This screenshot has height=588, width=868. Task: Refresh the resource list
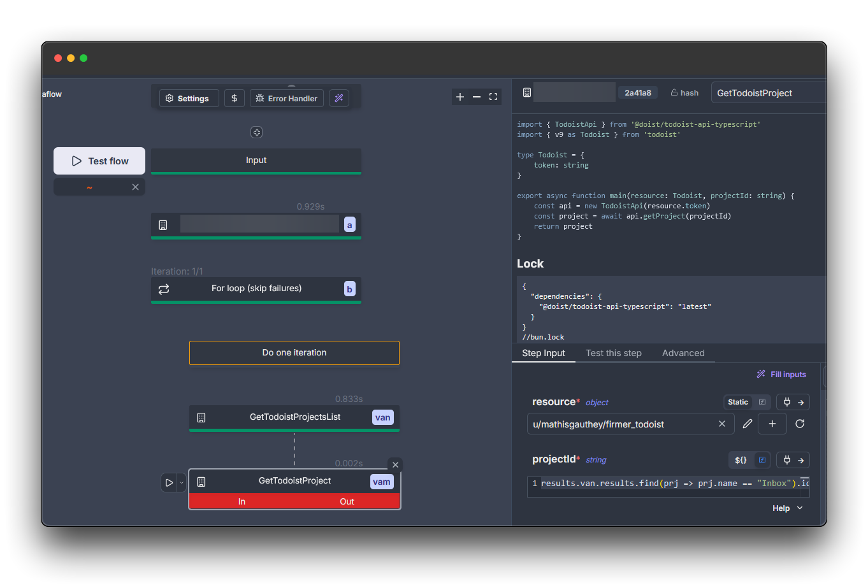(800, 424)
